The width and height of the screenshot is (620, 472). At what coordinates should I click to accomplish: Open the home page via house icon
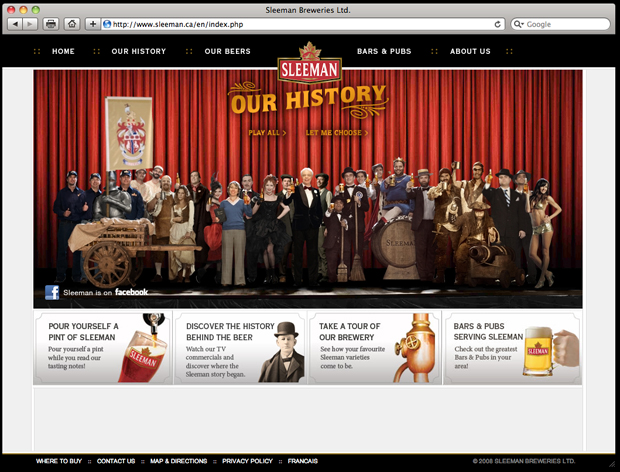72,24
